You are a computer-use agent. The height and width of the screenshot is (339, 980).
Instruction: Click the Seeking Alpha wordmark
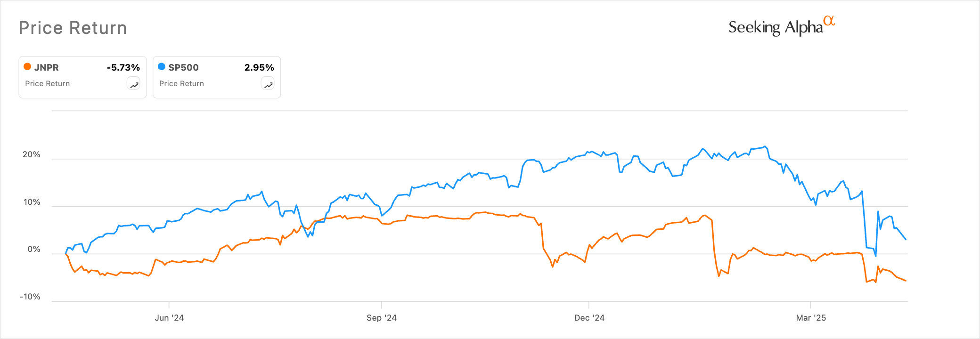775,27
